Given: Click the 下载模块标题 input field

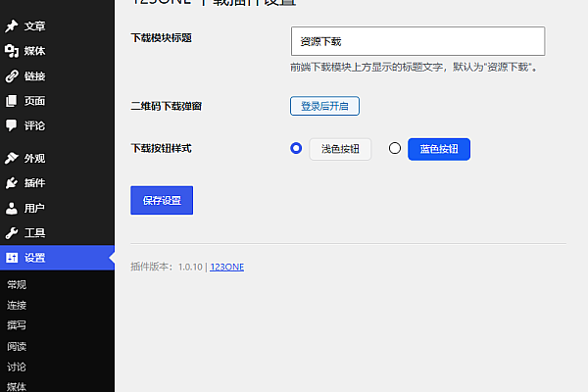Looking at the screenshot, I should point(417,41).
